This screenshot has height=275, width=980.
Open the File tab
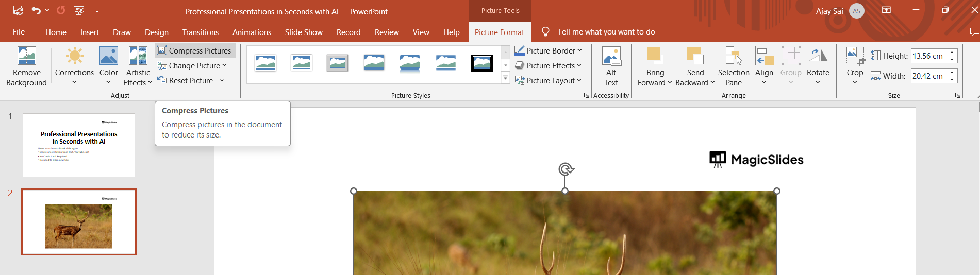click(x=19, y=32)
